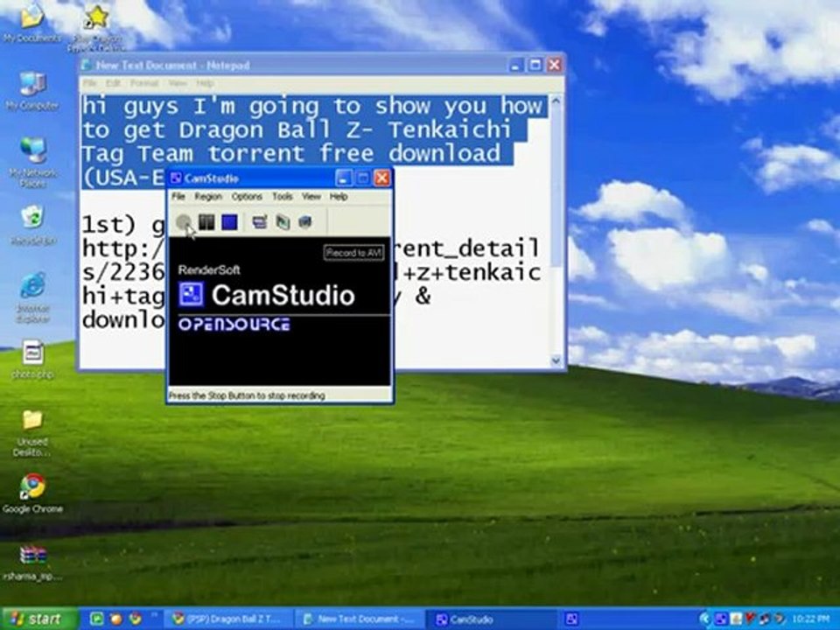
Task: Click the CamStudio Record button
Action: coord(184,222)
